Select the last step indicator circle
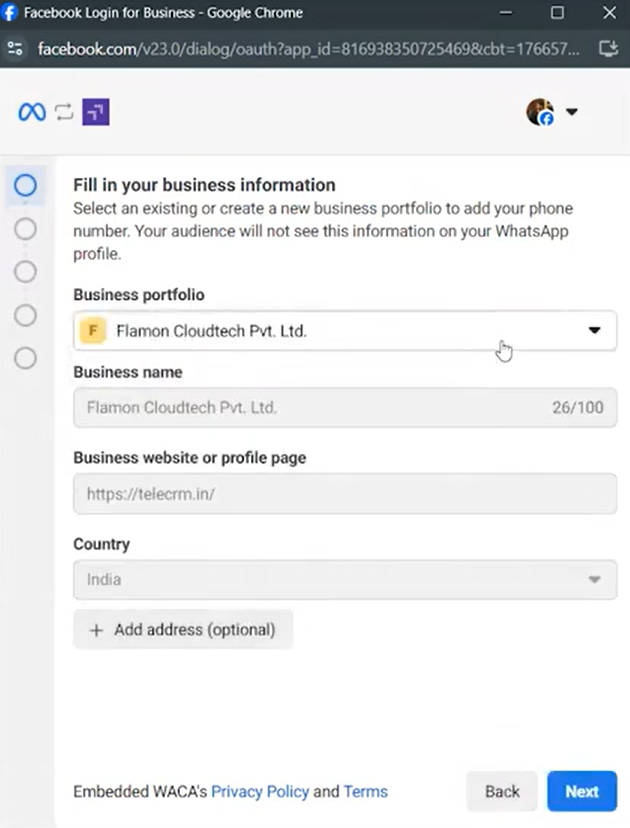Screen dimensions: 630x828 [x=25, y=358]
